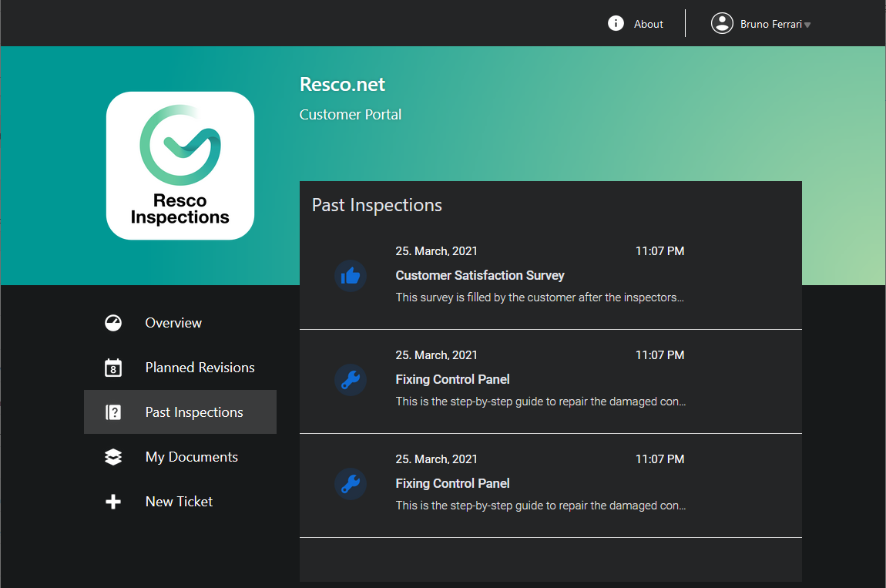Image resolution: width=886 pixels, height=588 pixels.
Task: Go to Planned Revisions section
Action: (x=180, y=368)
